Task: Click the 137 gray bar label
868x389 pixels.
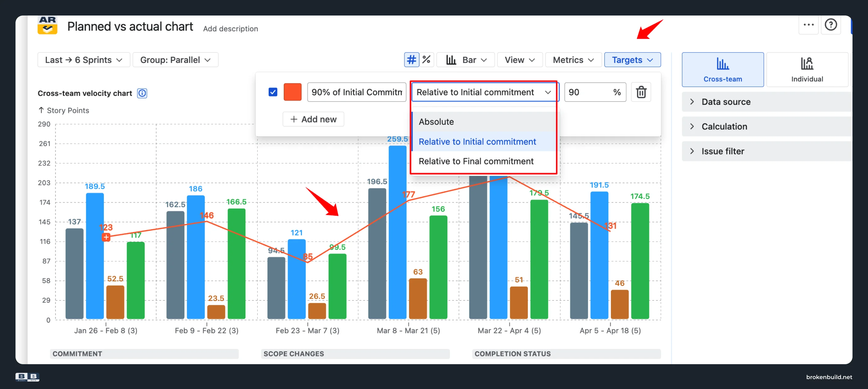Action: [74, 221]
